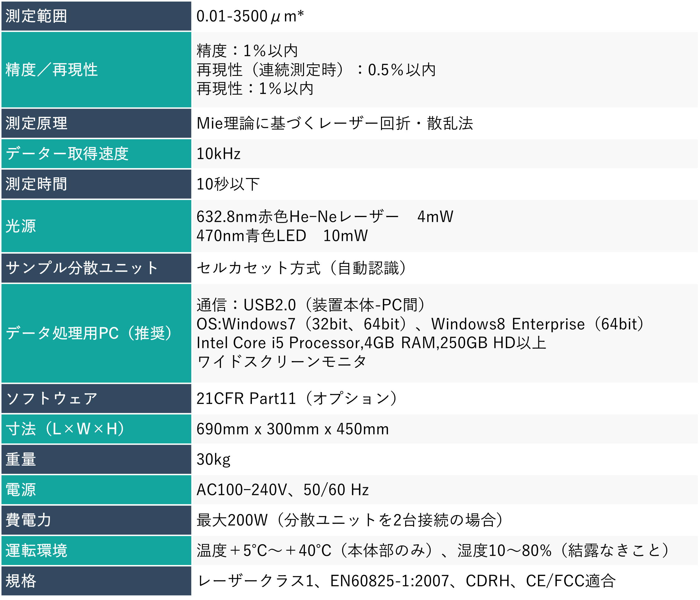Screen dimensions: 700x600
Task: Click the 測定範囲 header cell
Action: point(37,16)
